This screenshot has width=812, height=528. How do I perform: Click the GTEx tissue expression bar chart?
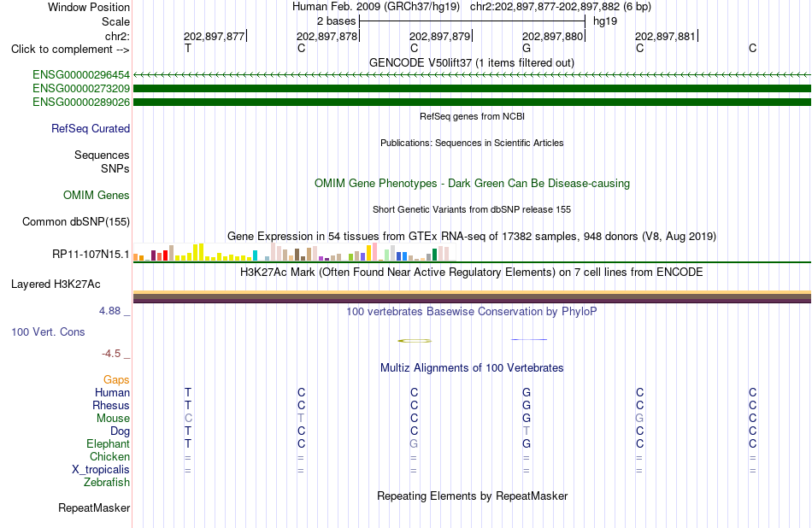click(295, 252)
